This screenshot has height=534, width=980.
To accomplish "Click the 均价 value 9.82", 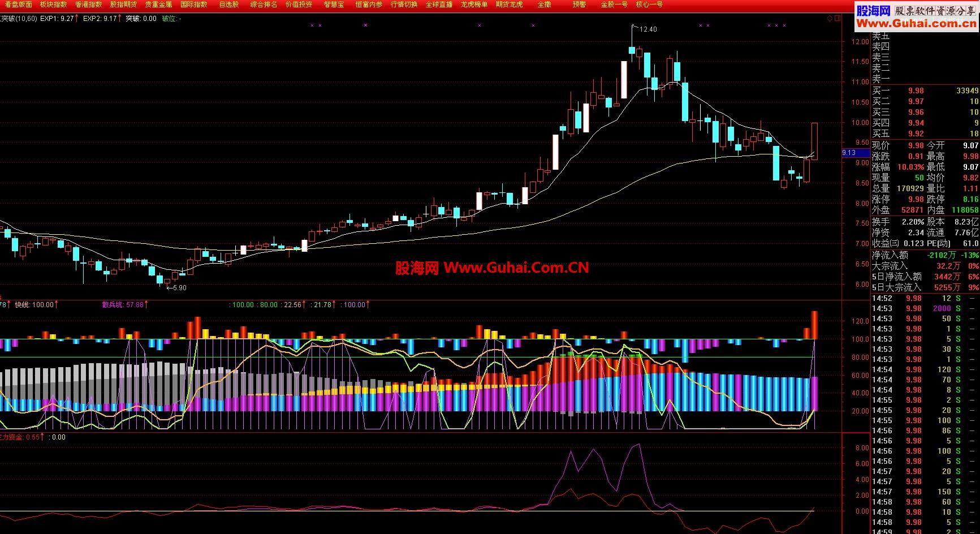I will pos(970,178).
